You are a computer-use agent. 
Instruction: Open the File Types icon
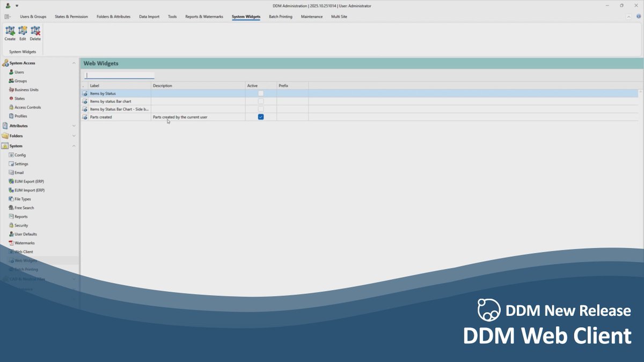point(11,199)
